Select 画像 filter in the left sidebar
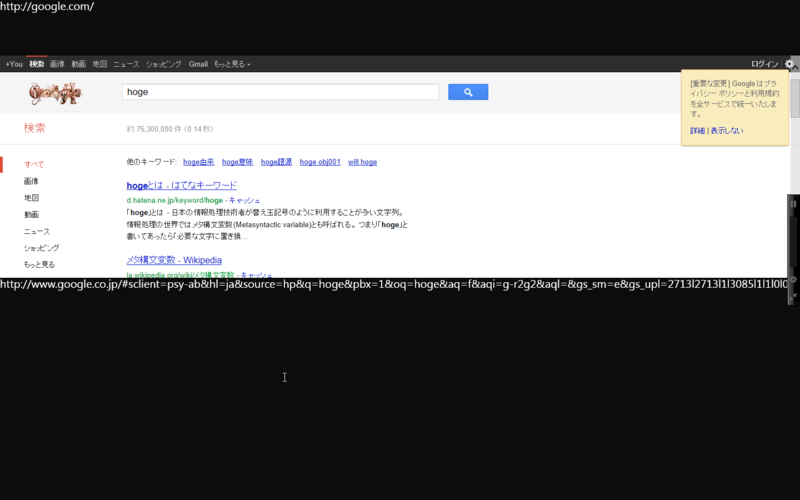The width and height of the screenshot is (800, 500). 31,181
